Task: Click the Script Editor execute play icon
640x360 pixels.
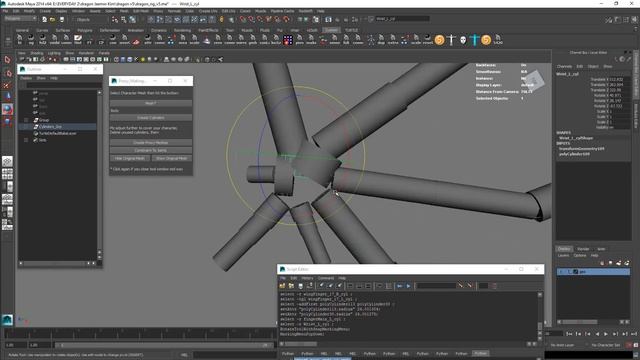Action: pyautogui.click(x=408, y=286)
